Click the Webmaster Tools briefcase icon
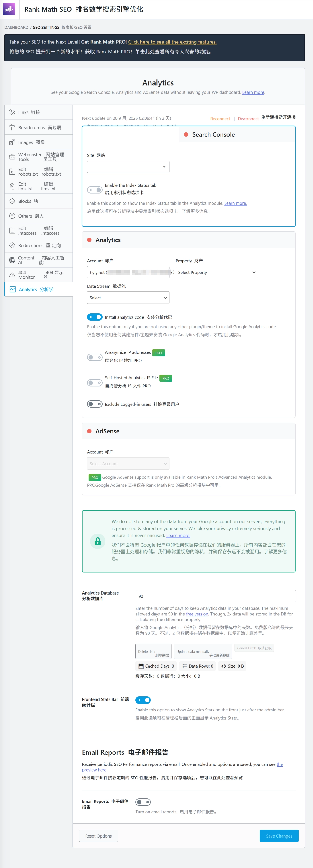 point(12,157)
